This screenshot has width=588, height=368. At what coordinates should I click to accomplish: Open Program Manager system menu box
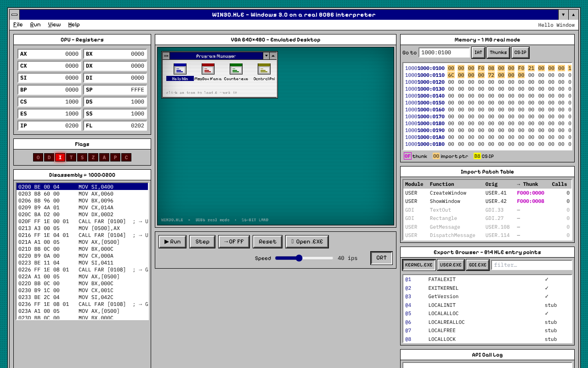pos(166,56)
